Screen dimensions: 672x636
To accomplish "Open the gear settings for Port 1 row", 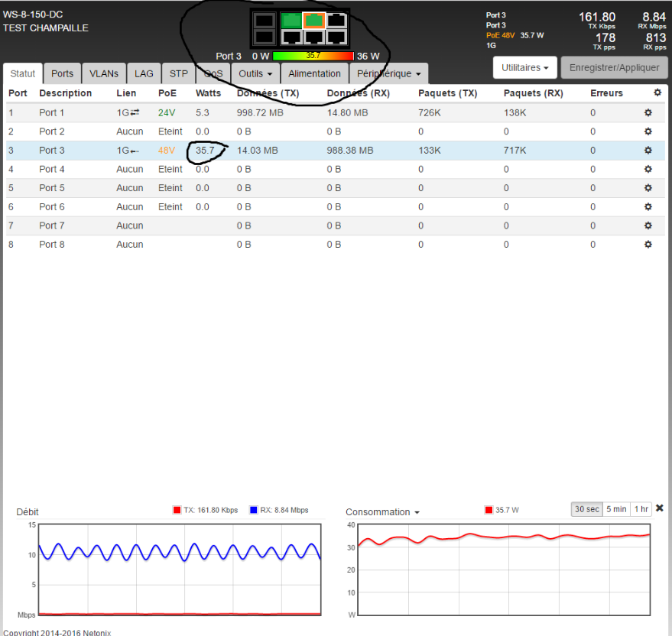I will point(648,113).
